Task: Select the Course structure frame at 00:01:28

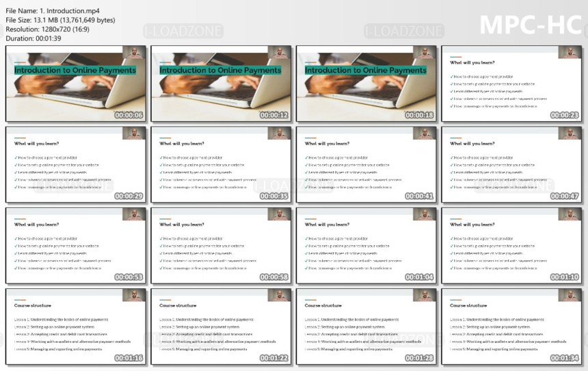Action: click(366, 327)
